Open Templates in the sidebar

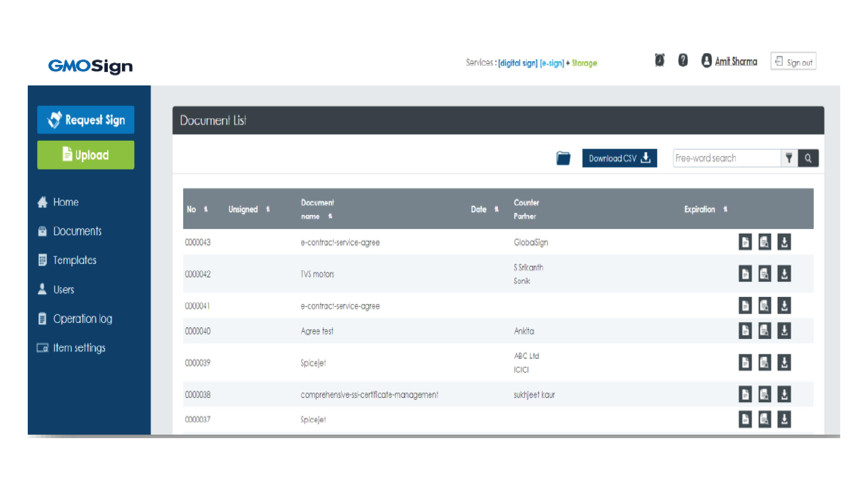[74, 260]
